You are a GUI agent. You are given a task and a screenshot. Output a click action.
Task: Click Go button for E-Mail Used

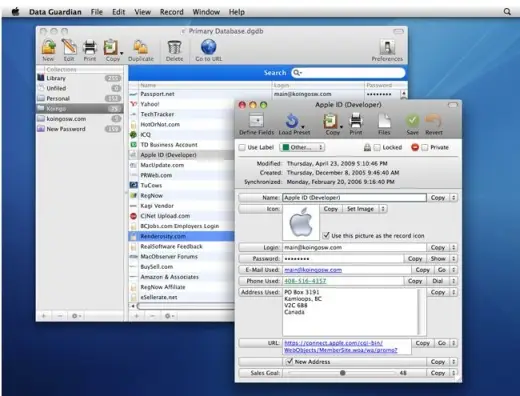coord(442,270)
